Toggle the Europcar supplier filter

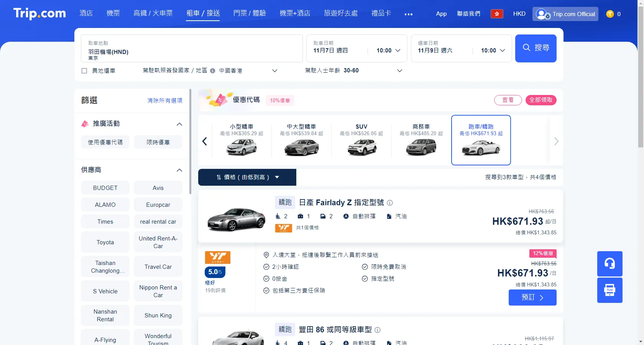pos(158,205)
